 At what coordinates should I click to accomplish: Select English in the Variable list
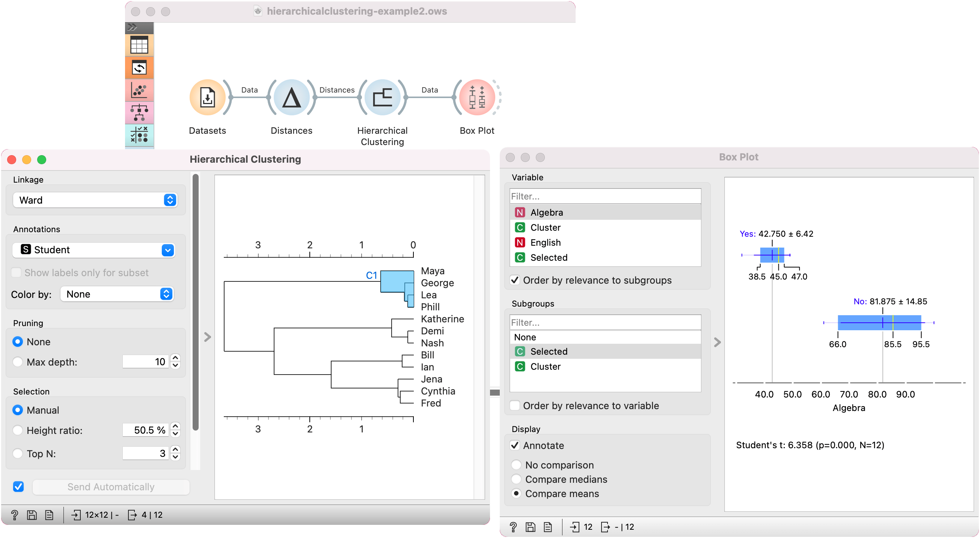click(545, 243)
